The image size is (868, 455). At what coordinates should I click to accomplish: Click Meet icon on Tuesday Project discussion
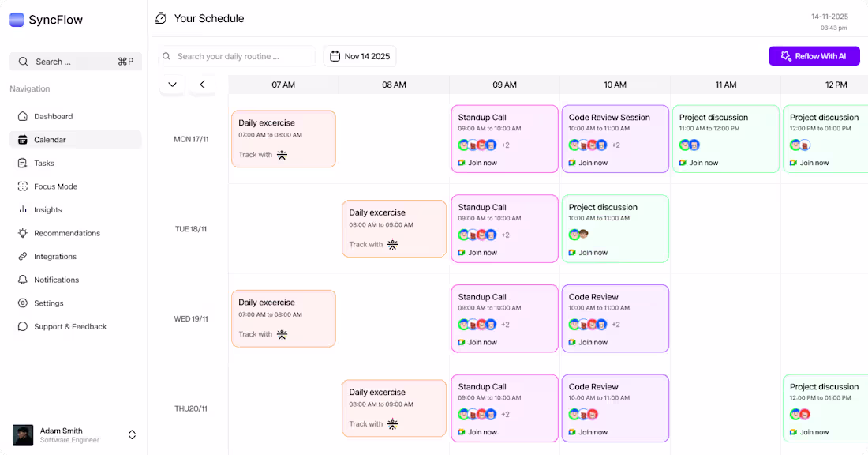572,252
